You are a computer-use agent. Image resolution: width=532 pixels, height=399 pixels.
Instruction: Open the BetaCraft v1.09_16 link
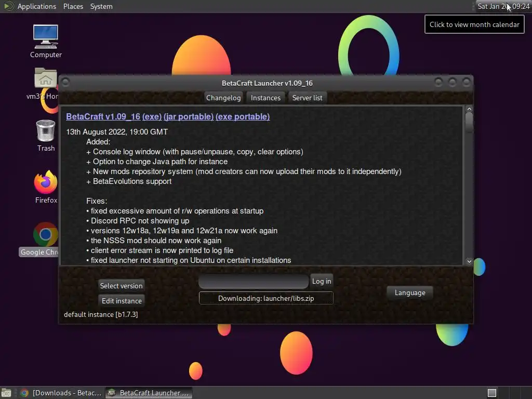tap(103, 117)
